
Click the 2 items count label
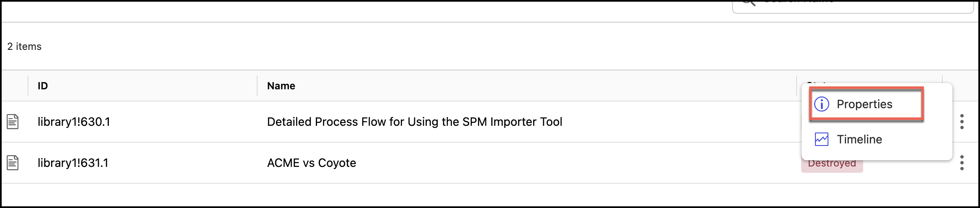click(x=24, y=47)
